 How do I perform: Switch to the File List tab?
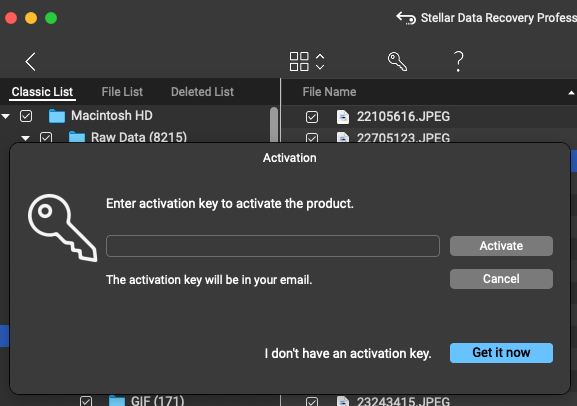[x=122, y=92]
